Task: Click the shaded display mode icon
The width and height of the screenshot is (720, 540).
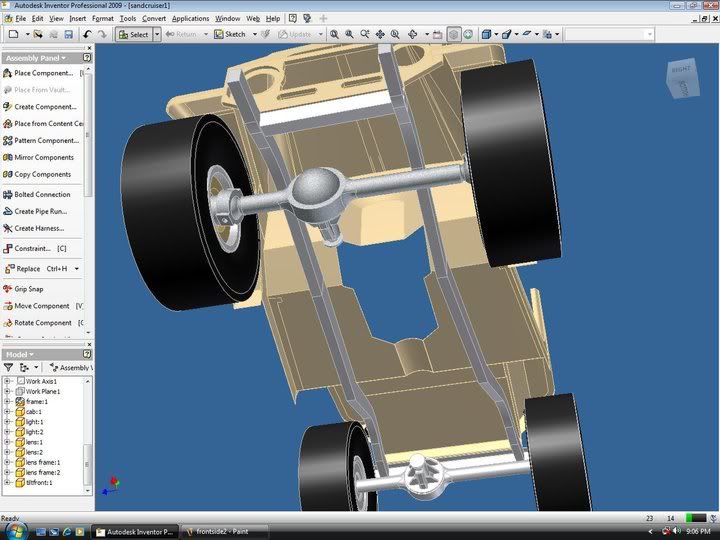Action: pos(487,34)
